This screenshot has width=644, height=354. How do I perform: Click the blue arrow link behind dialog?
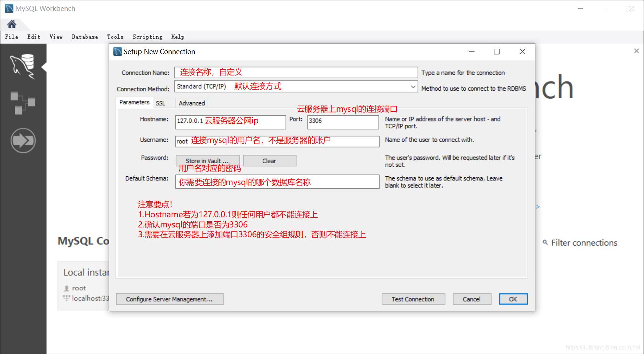click(x=538, y=207)
